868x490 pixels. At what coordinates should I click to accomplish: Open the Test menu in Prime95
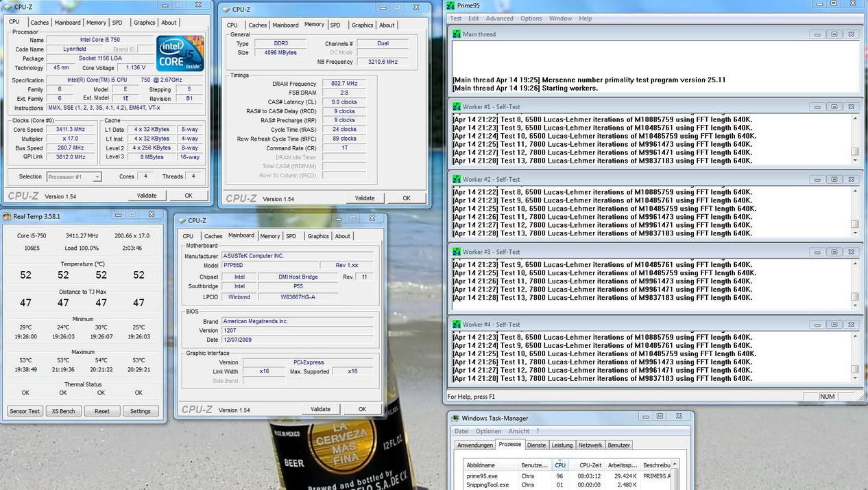point(455,19)
